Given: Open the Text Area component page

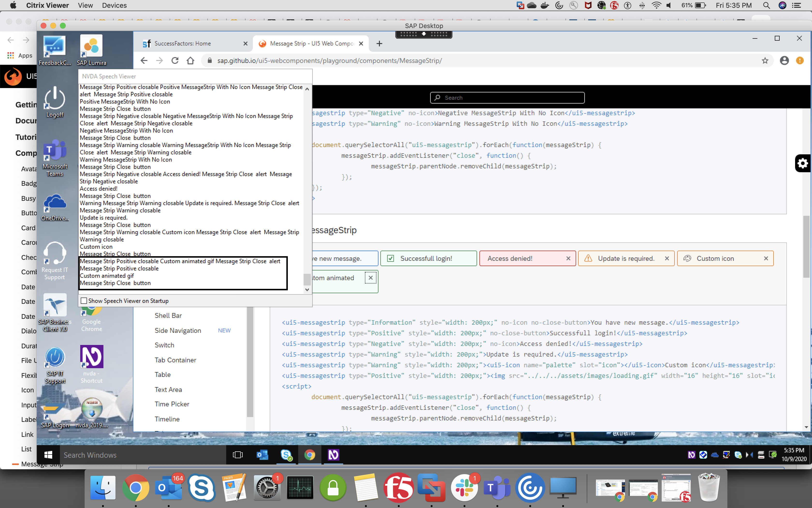Looking at the screenshot, I should click(x=168, y=390).
